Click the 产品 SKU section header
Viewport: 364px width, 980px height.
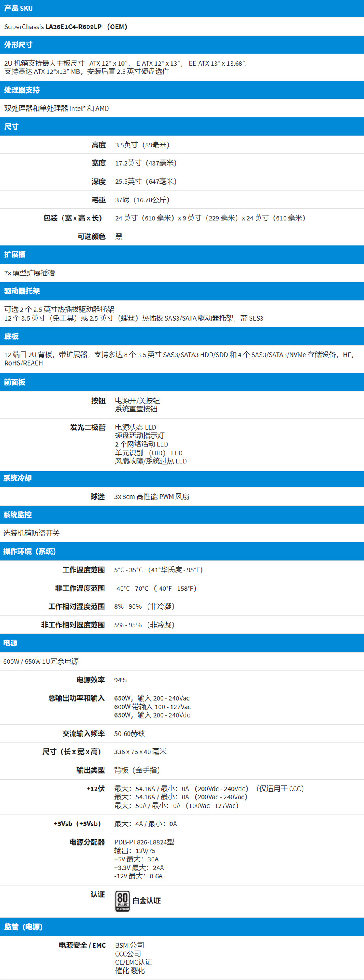[19, 9]
